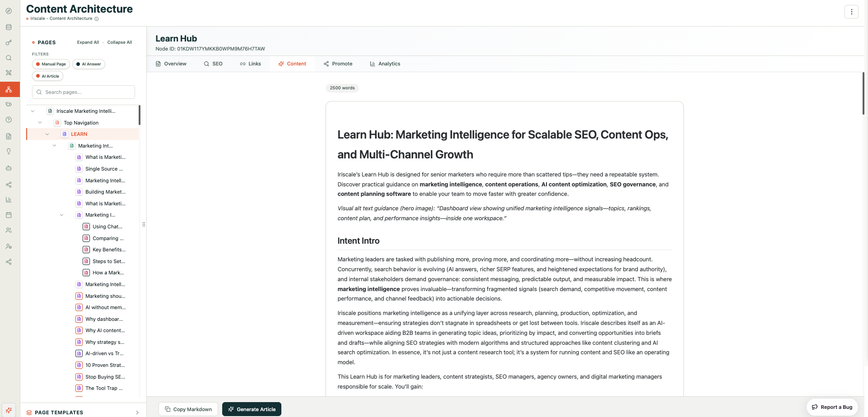Click the Generate Article button

(252, 409)
